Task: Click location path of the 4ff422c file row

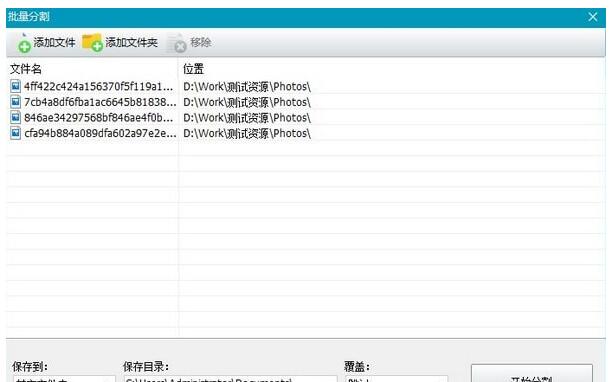Action: coord(247,86)
